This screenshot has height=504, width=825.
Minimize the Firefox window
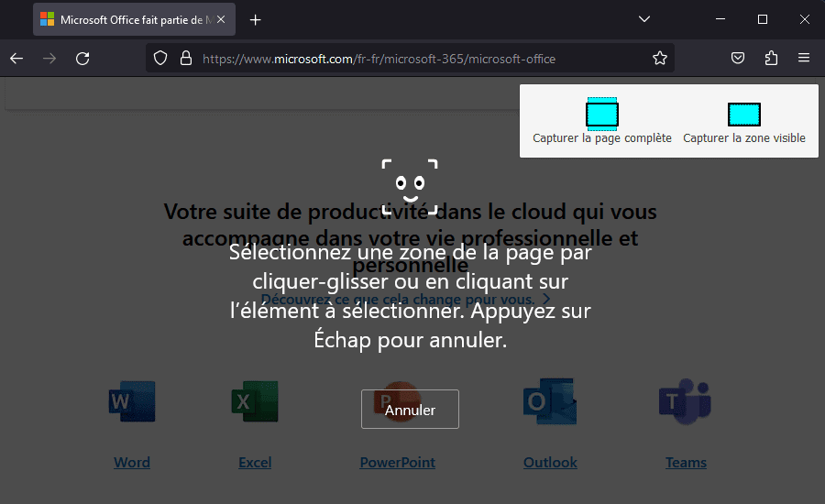pos(720,19)
